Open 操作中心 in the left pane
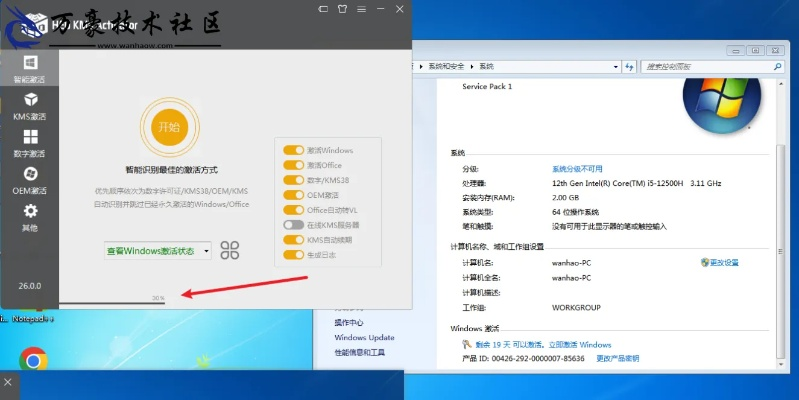 coord(349,323)
